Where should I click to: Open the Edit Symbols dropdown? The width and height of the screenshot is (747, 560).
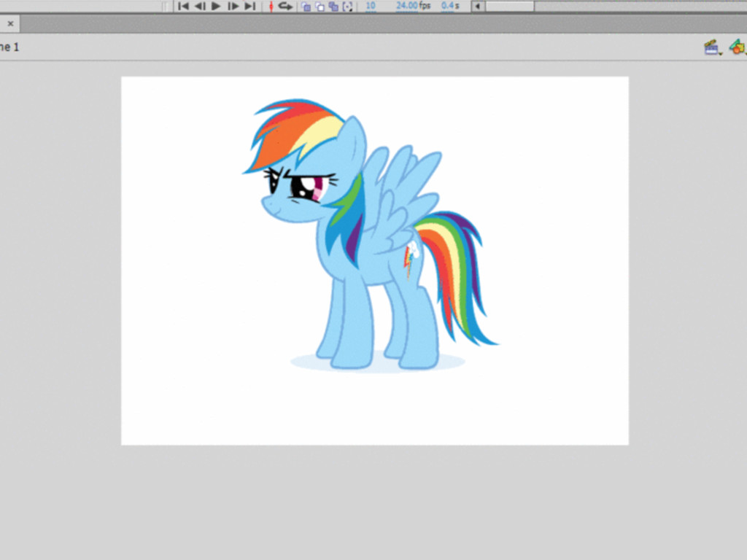738,47
